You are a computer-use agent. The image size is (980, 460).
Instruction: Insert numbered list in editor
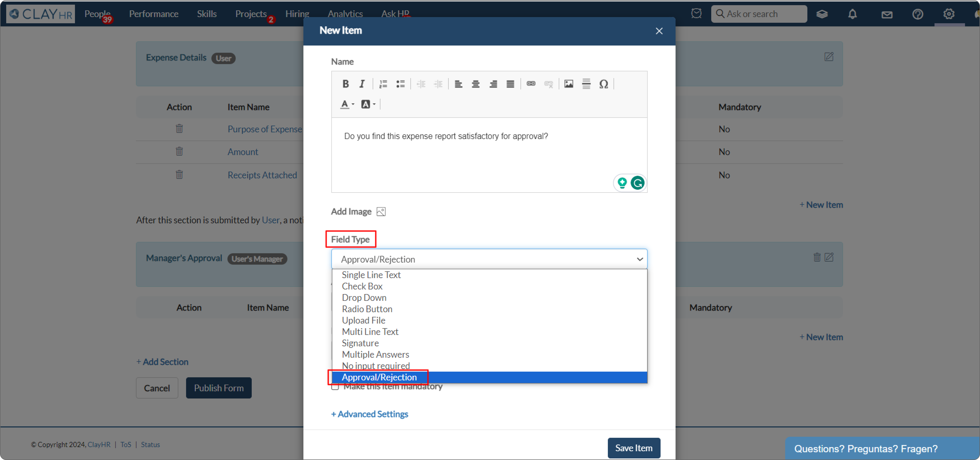(383, 84)
